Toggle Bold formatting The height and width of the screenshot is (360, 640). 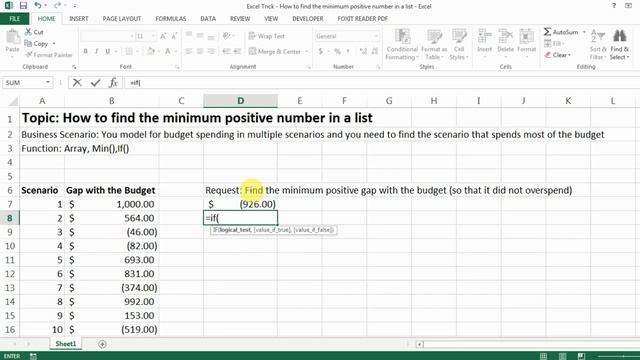tap(86, 51)
